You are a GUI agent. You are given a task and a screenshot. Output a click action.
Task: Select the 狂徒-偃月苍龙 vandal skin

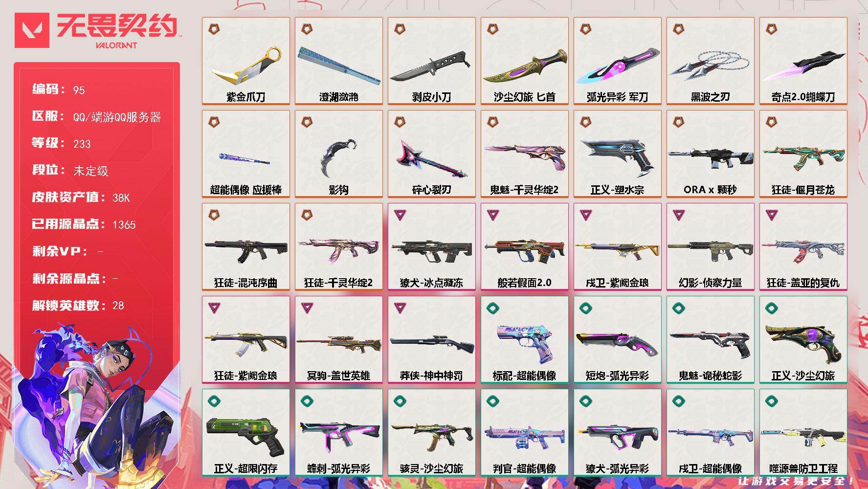[803, 154]
